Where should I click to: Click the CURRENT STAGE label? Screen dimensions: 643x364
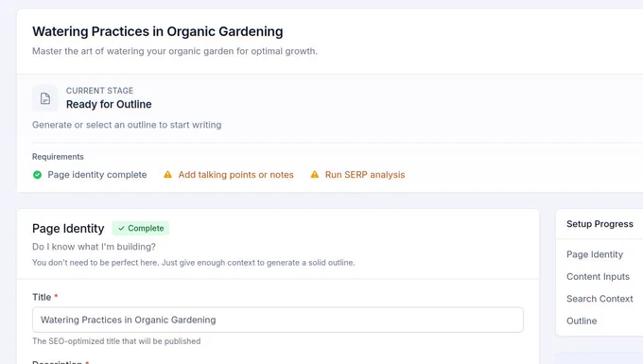coord(99,91)
